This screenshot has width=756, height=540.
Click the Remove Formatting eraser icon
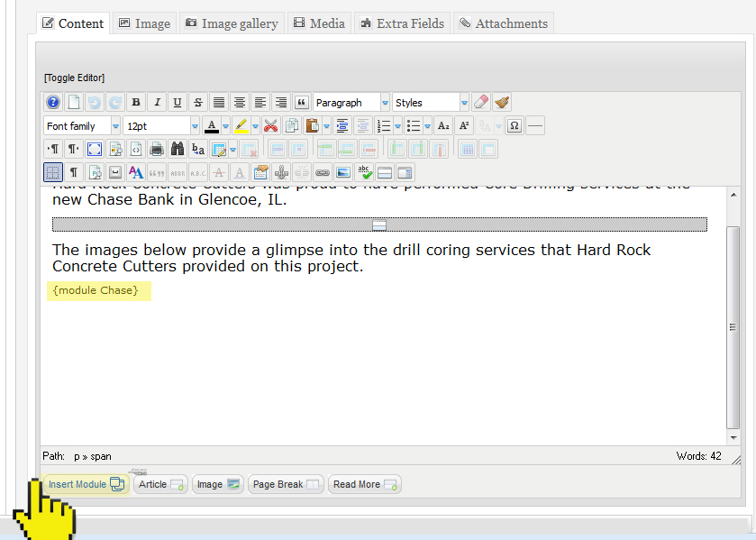tap(481, 102)
